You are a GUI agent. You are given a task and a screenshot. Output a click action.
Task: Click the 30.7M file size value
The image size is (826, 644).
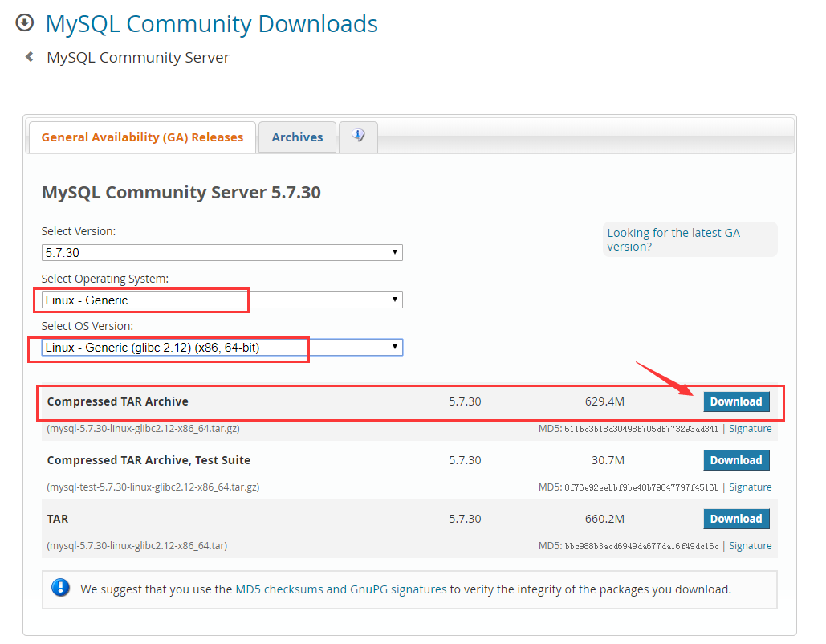608,460
